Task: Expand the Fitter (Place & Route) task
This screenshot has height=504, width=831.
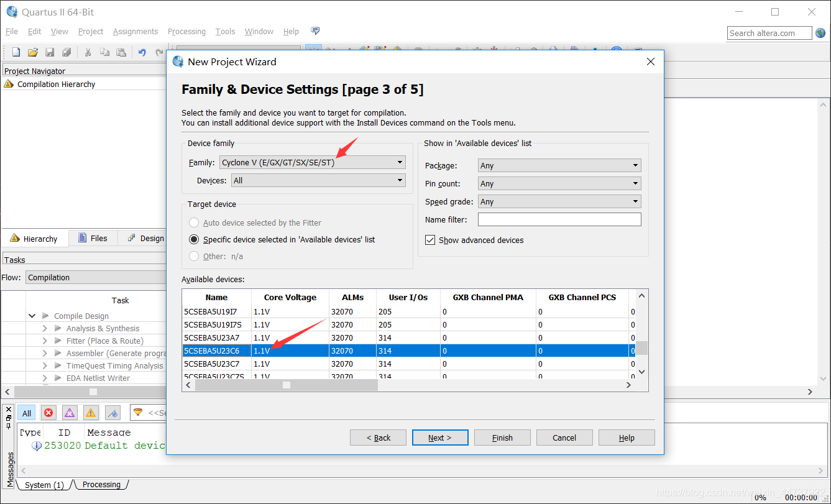Action: [45, 341]
